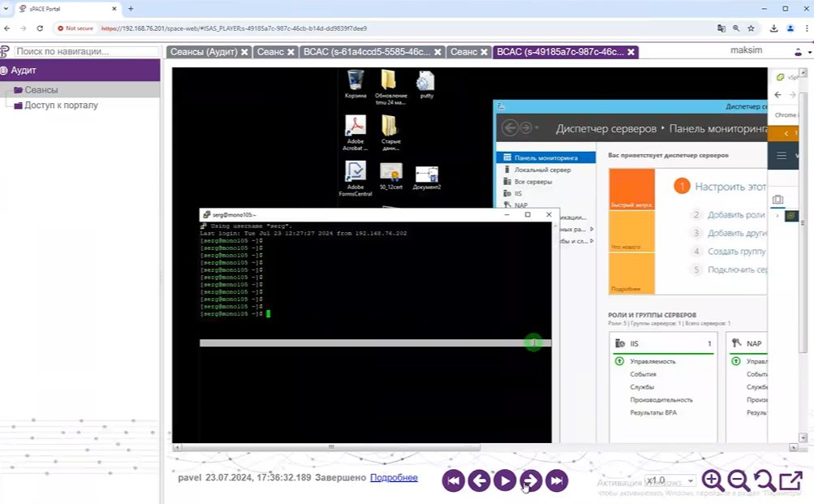Image resolution: width=814 pixels, height=504 pixels.
Task: Open the maksim user menu
Action: [747, 50]
